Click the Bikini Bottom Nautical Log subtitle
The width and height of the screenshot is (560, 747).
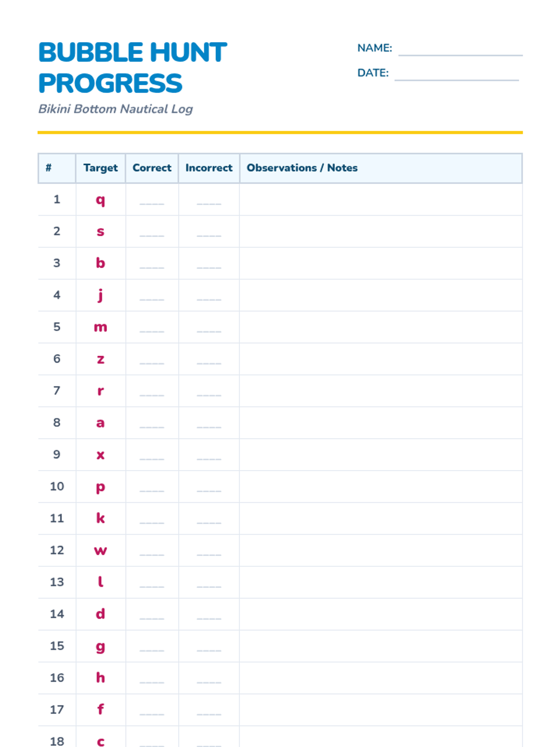(x=115, y=109)
